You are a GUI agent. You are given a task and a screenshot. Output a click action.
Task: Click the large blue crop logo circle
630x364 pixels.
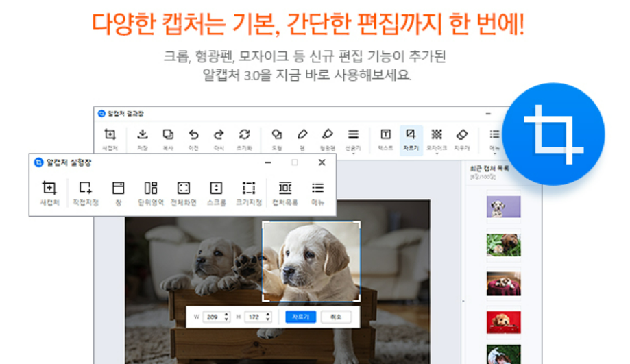click(553, 134)
